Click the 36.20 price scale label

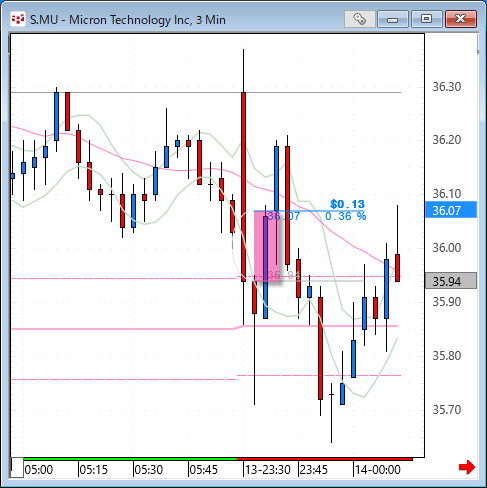(x=447, y=140)
